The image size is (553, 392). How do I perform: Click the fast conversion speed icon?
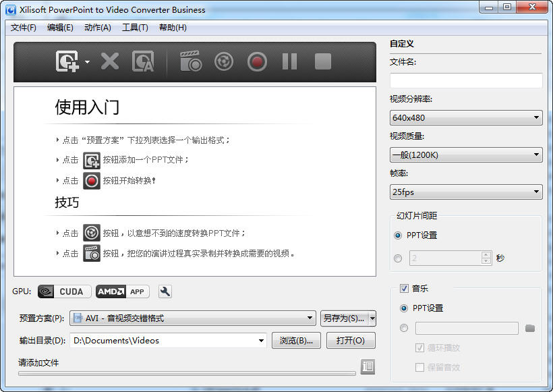click(x=223, y=61)
